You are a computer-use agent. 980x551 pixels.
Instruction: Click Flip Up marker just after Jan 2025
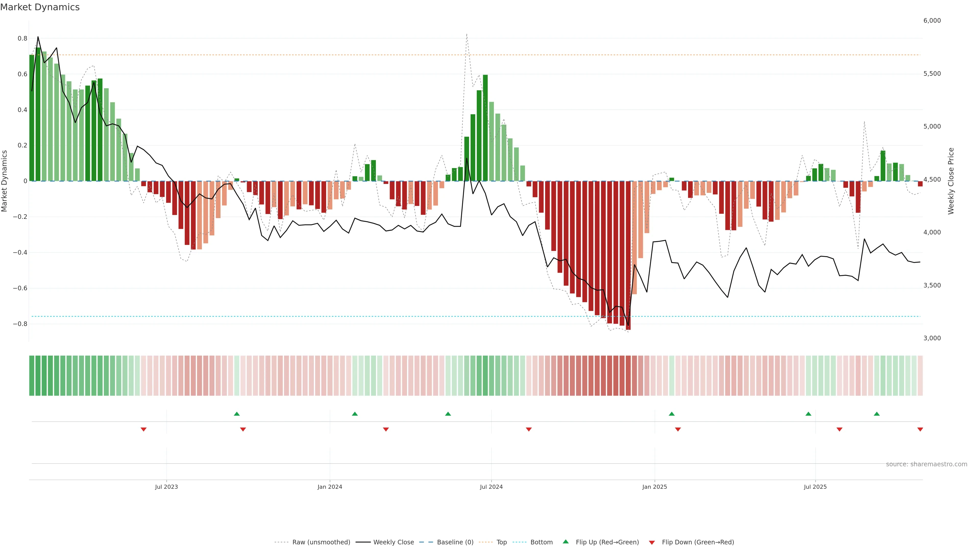(x=671, y=414)
